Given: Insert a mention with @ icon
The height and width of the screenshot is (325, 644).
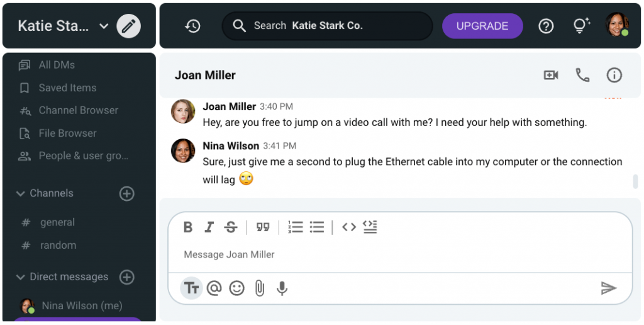Looking at the screenshot, I should coord(214,288).
